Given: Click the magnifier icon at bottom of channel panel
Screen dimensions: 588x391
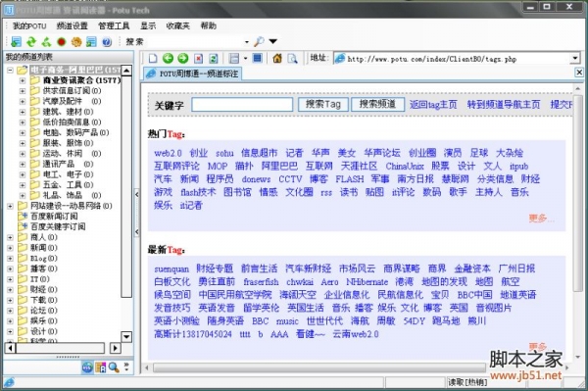Looking at the screenshot, I should click(114, 367).
